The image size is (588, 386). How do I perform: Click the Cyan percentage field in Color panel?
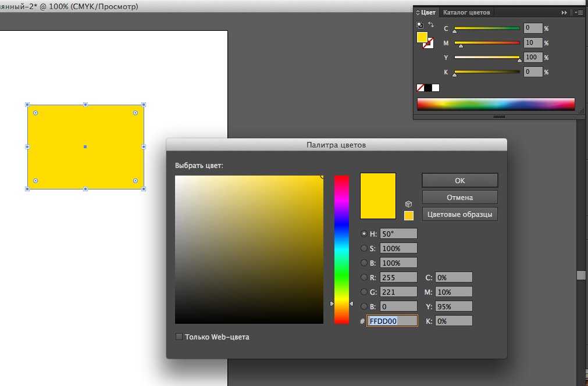pos(533,28)
